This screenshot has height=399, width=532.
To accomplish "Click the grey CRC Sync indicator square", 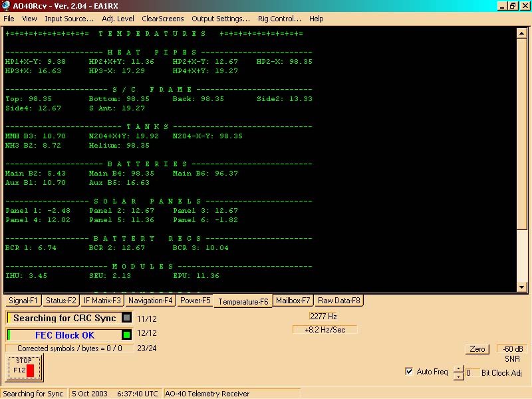I will (126, 318).
